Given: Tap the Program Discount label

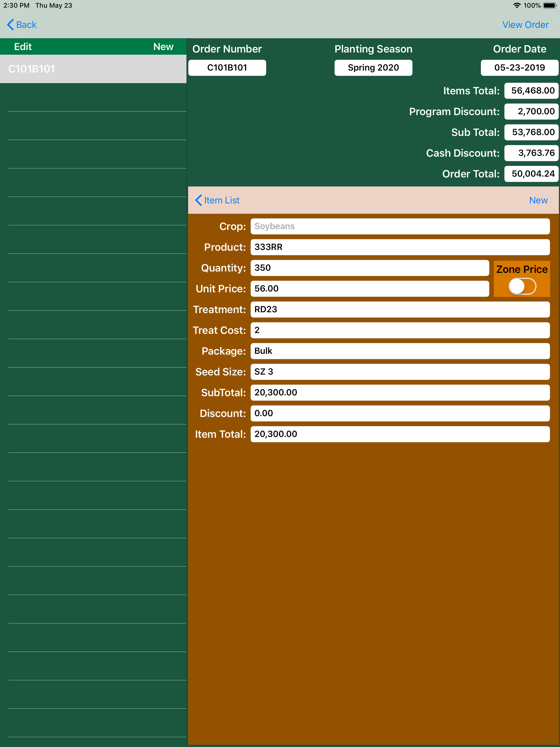Looking at the screenshot, I should (x=454, y=112).
